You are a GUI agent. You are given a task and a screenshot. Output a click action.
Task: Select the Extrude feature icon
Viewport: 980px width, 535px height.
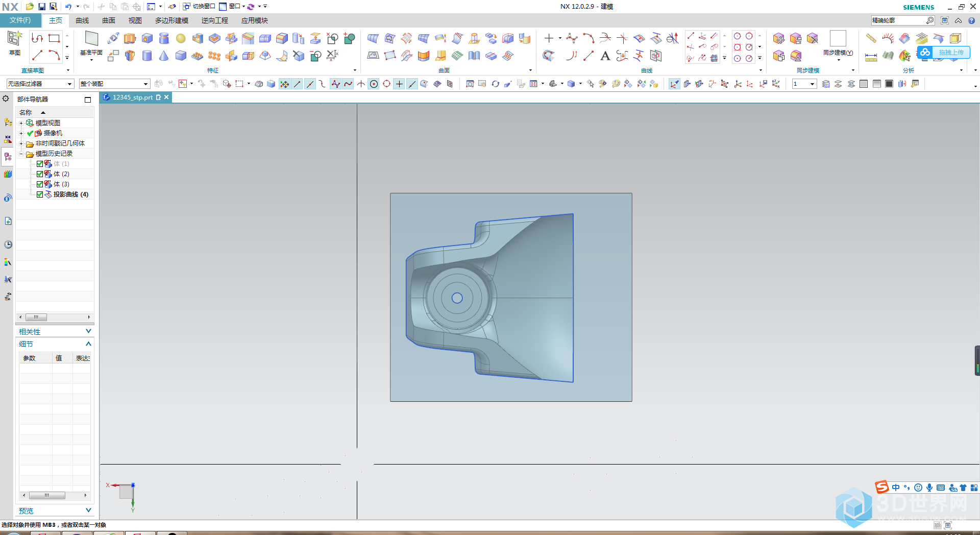click(130, 38)
